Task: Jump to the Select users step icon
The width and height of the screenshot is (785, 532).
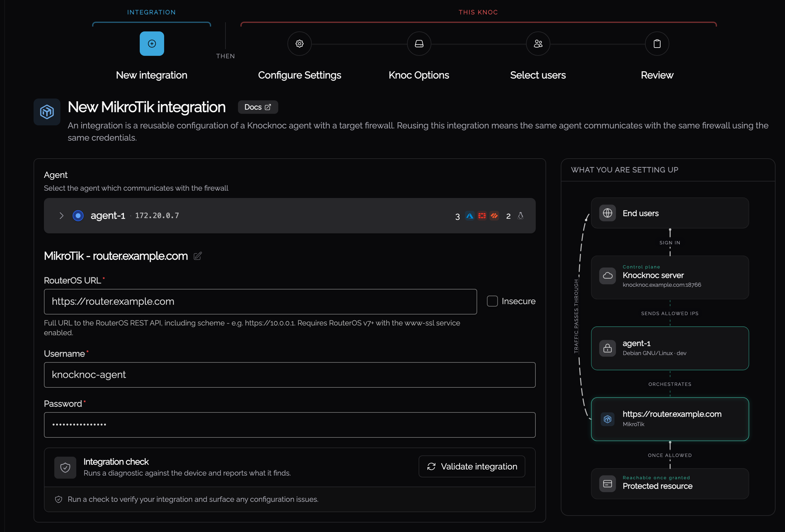Action: [x=538, y=44]
